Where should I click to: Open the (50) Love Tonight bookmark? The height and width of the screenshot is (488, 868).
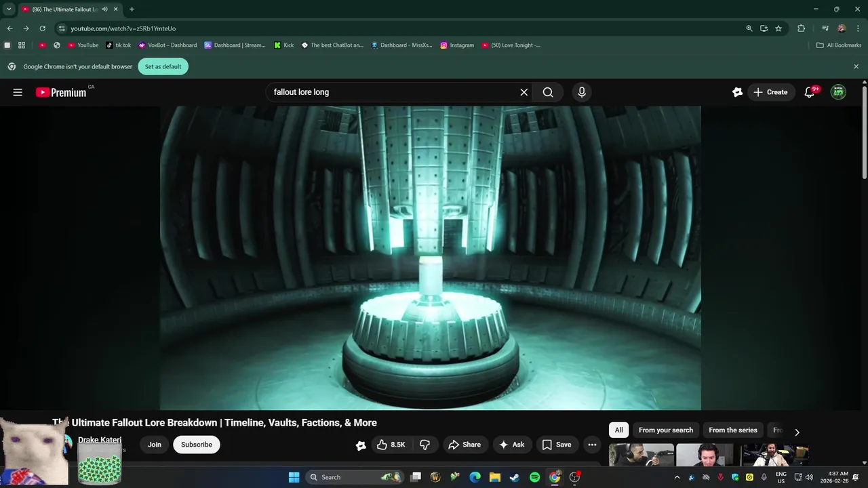click(x=511, y=45)
